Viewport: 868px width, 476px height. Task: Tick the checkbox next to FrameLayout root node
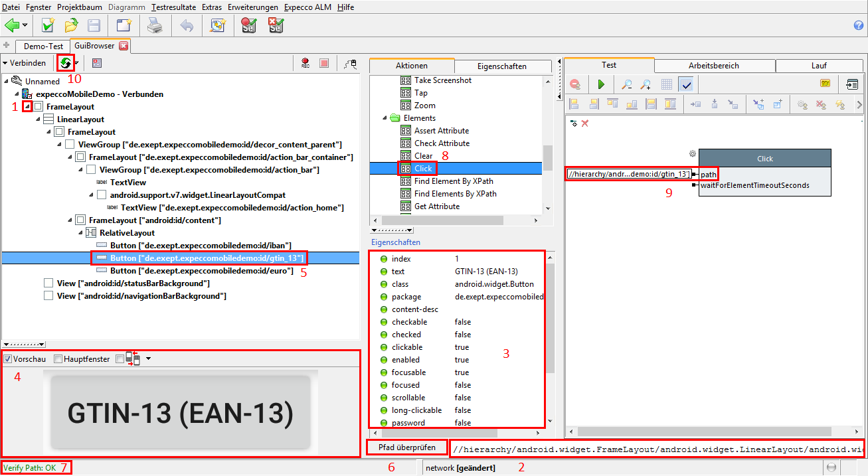(39, 107)
